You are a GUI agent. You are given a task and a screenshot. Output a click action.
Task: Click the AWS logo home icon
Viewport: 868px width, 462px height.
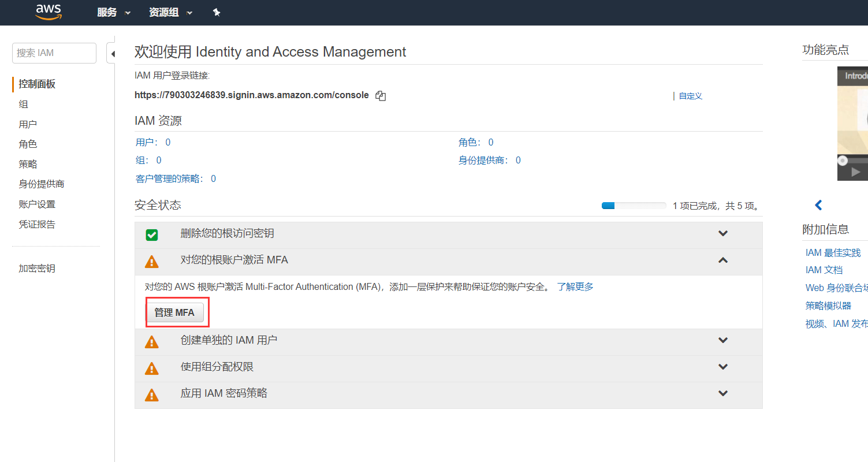[49, 12]
